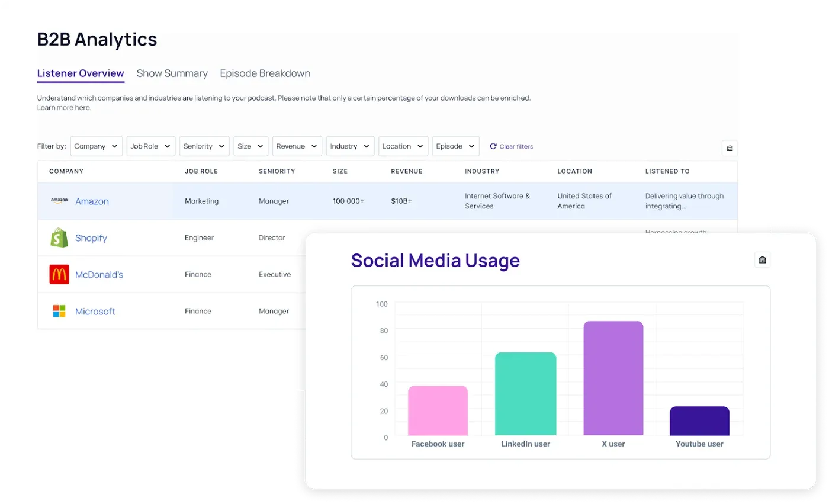Click the LOCATION column header
The width and height of the screenshot is (829, 504).
point(574,171)
